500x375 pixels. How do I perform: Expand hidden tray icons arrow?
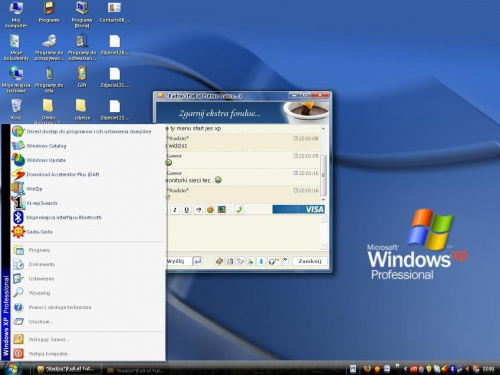405,369
